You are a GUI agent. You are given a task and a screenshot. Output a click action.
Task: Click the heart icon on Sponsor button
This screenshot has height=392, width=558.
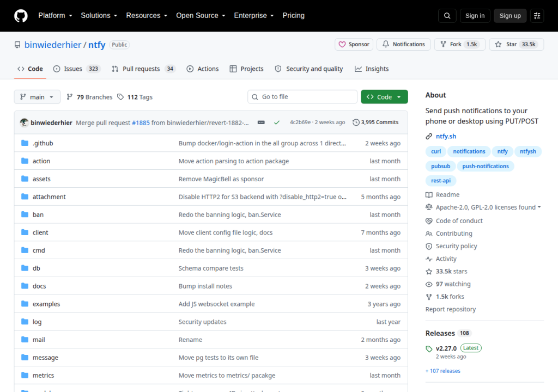[x=342, y=45]
